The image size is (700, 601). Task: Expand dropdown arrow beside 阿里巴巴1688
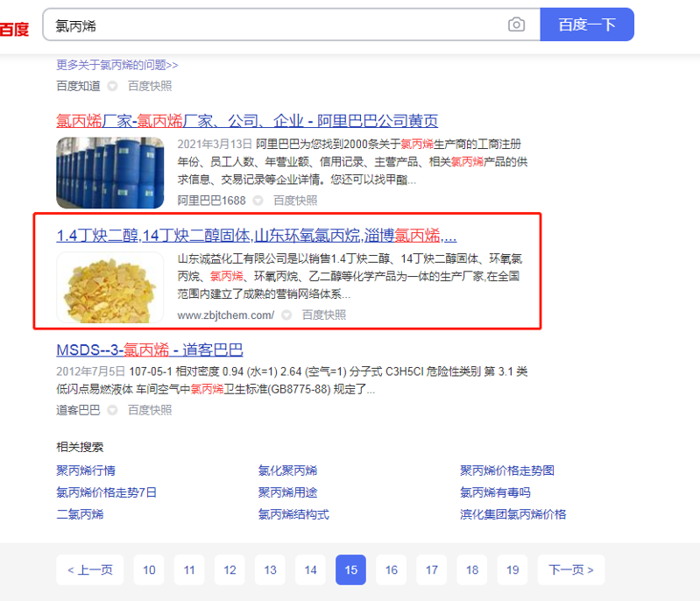tap(258, 201)
